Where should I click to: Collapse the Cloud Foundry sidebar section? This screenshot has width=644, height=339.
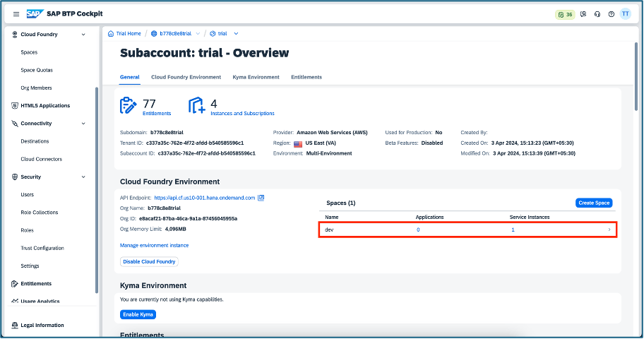(83, 35)
